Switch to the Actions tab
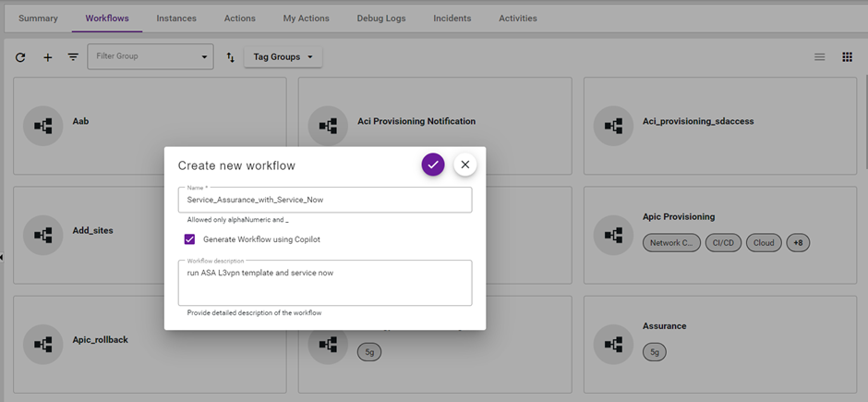 [240, 18]
